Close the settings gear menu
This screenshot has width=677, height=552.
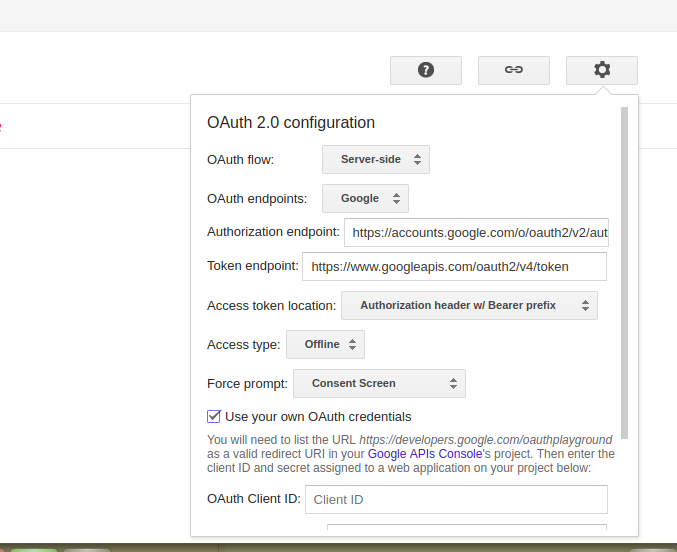pyautogui.click(x=602, y=70)
